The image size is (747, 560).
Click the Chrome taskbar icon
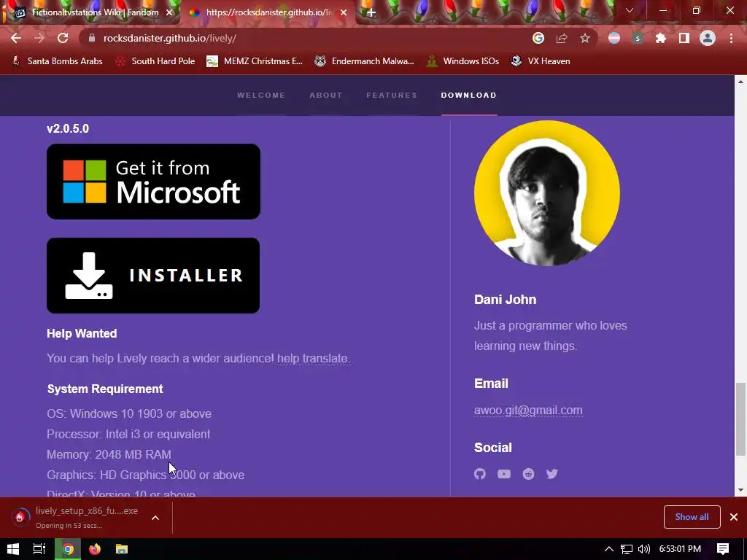point(68,549)
